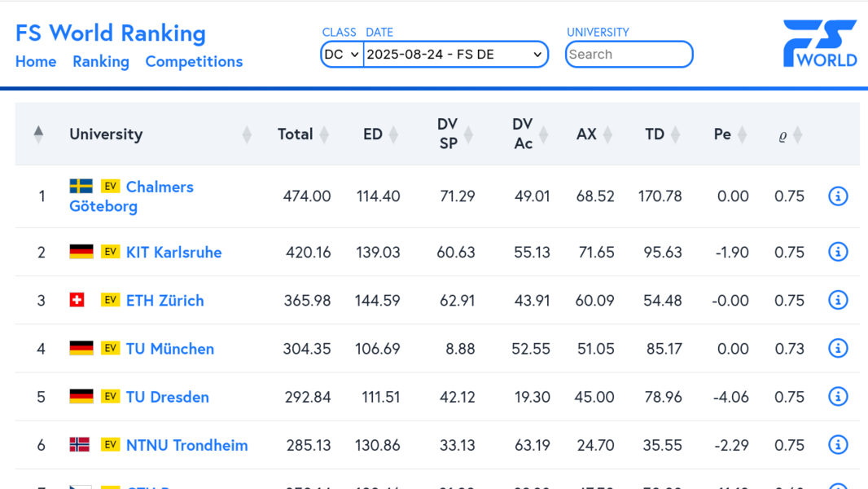Viewport: 868px width, 489px height.
Task: Open the TU Dresden info icon
Action: pos(838,397)
